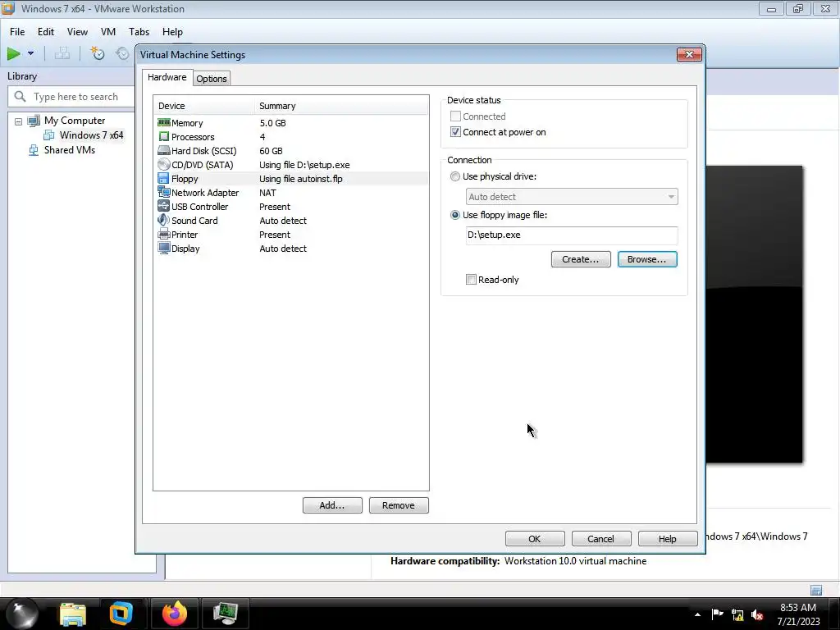Enable the Read-only checkbox
Screen dimensions: 840x630
tap(471, 280)
